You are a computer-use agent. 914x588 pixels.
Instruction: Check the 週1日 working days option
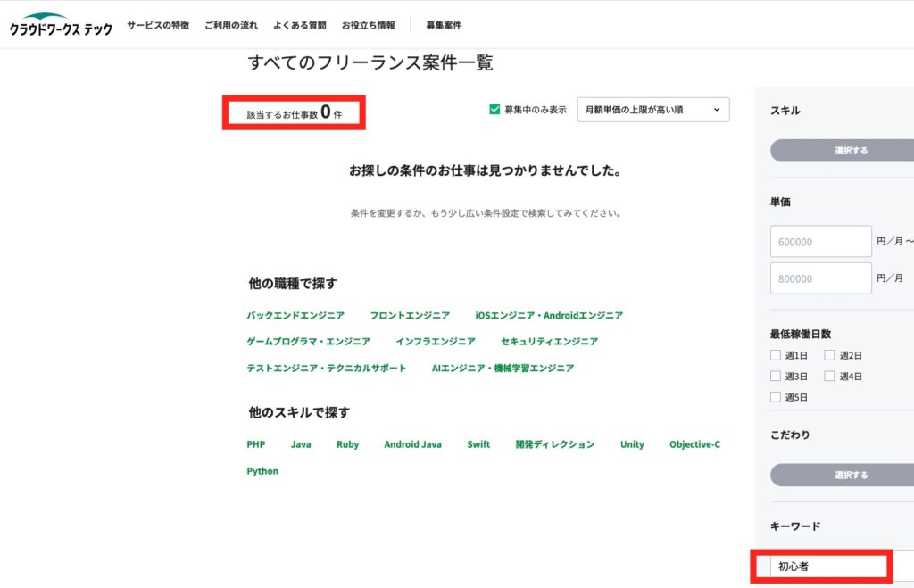tap(775, 355)
